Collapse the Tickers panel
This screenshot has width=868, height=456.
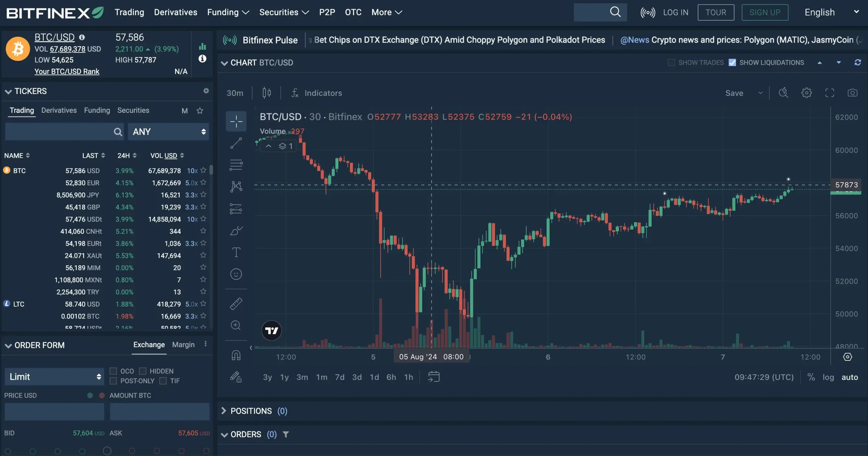pos(8,91)
